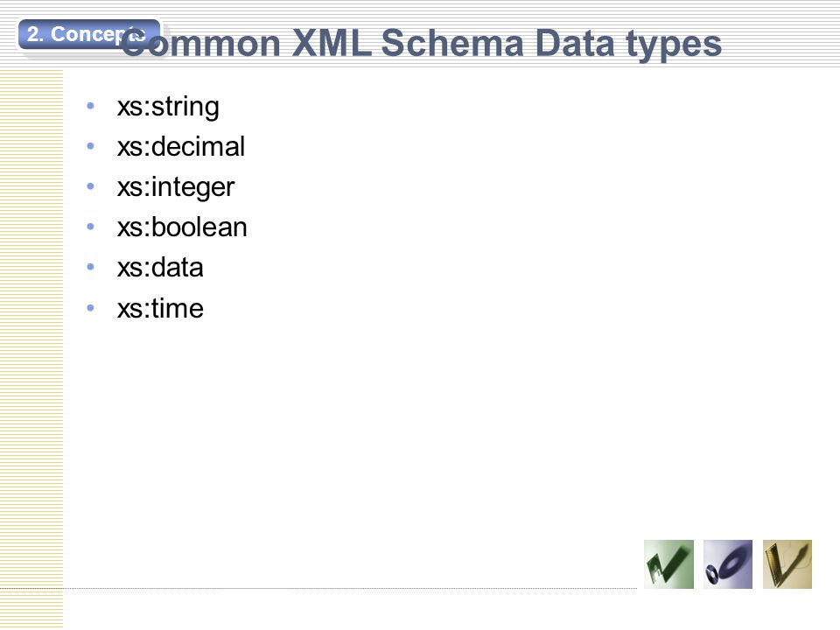Click the bullet dot before xs:data
840x630 pixels.
click(x=90, y=267)
